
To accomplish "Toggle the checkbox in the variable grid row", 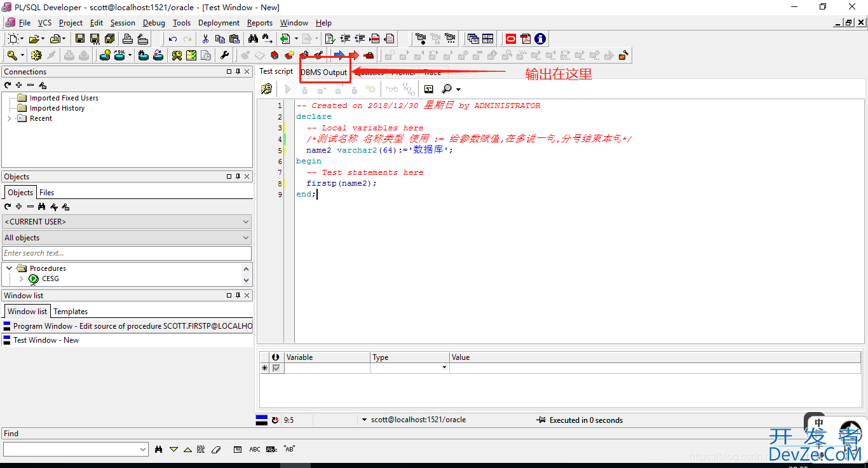I will click(276, 368).
